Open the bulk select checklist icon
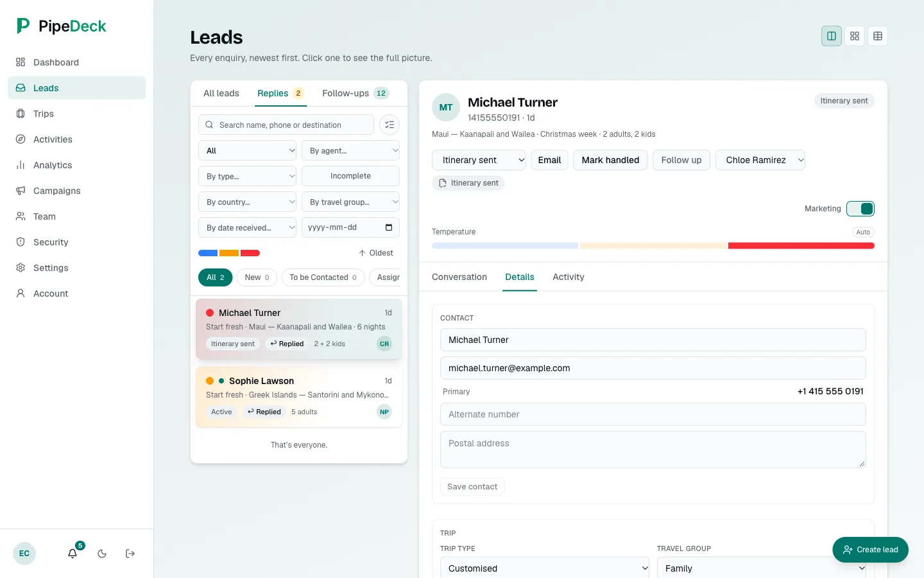Viewport: 924px width, 578px height. pyautogui.click(x=389, y=125)
